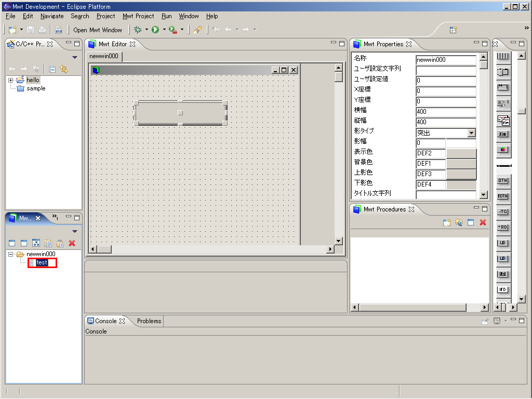Expand the hello project tree node
532x399 pixels.
[x=10, y=80]
